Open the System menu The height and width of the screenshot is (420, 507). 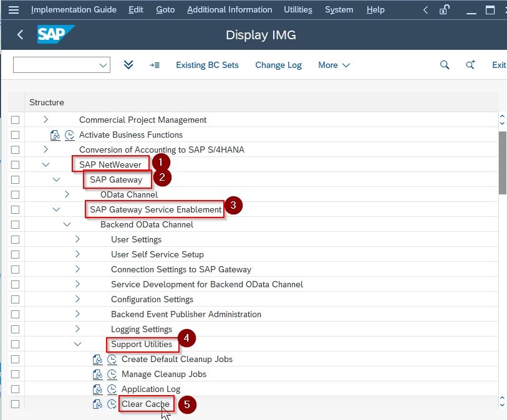point(339,10)
